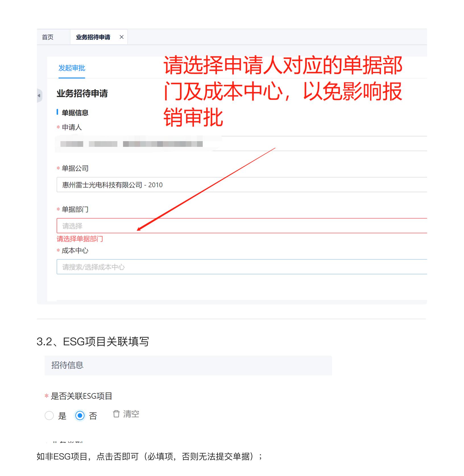Collapse the left sidebar arrow handle
This screenshot has height=476, width=464.
point(39,96)
